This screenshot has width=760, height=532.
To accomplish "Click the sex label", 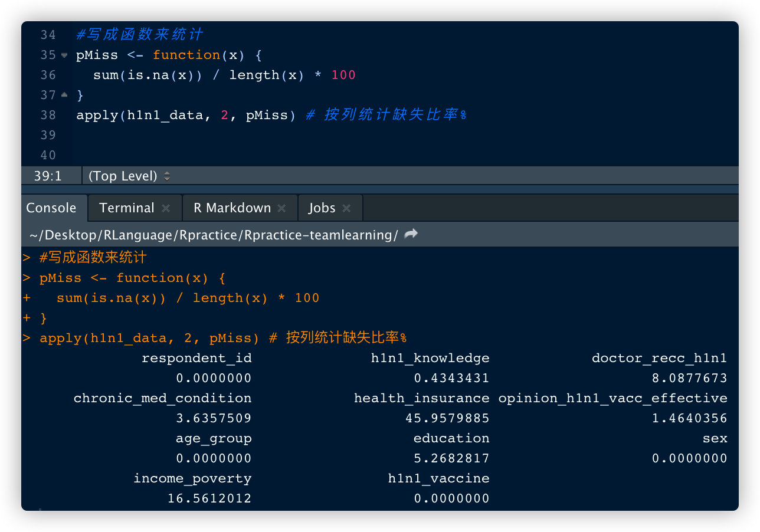I will 715,438.
